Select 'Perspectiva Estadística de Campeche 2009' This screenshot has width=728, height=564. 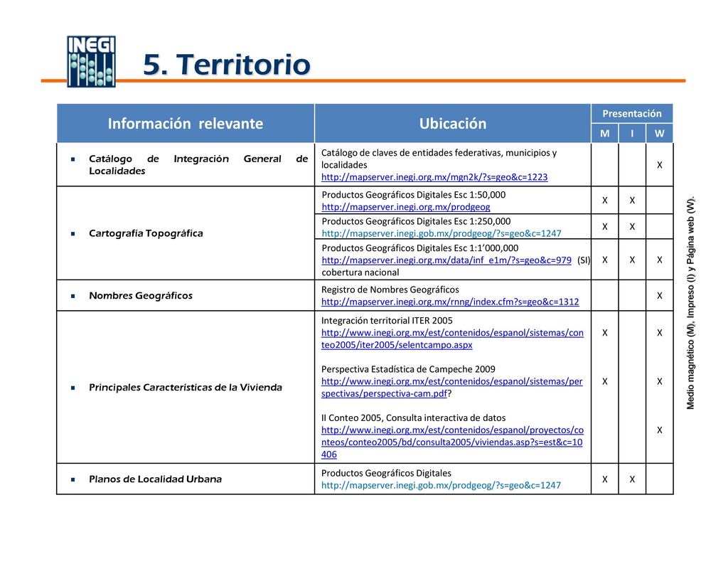coord(408,369)
